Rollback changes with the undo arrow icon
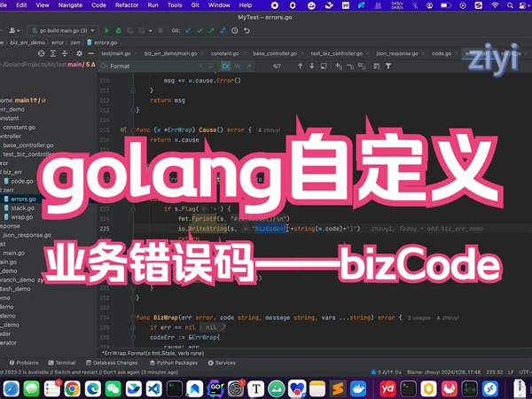Viewport: 532px width, 399px height. 246,30
